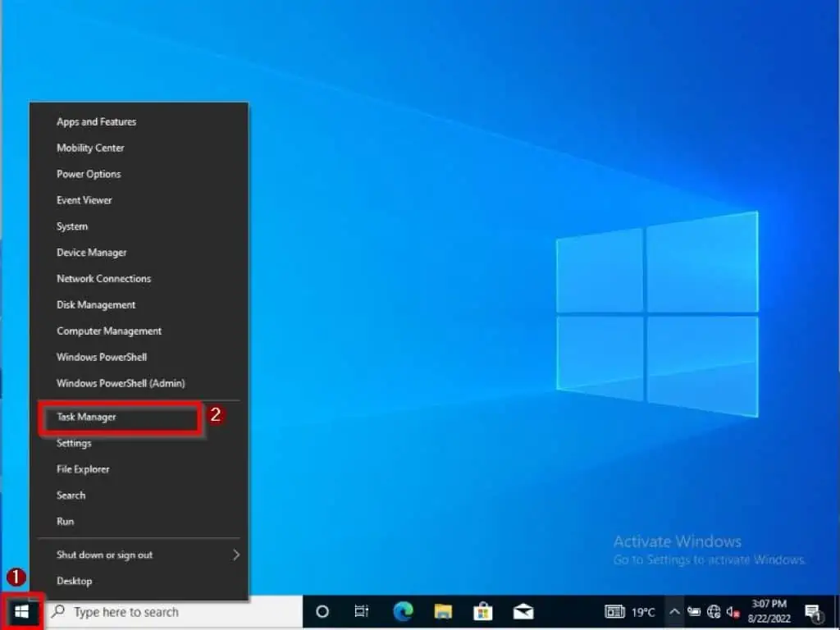Show hidden system tray icons
840x630 pixels.
click(674, 611)
